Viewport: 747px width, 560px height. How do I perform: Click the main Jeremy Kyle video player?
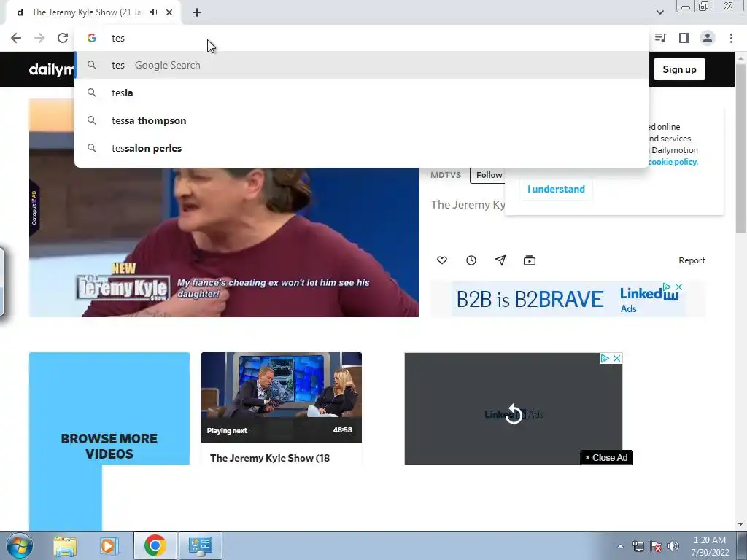[x=224, y=242]
